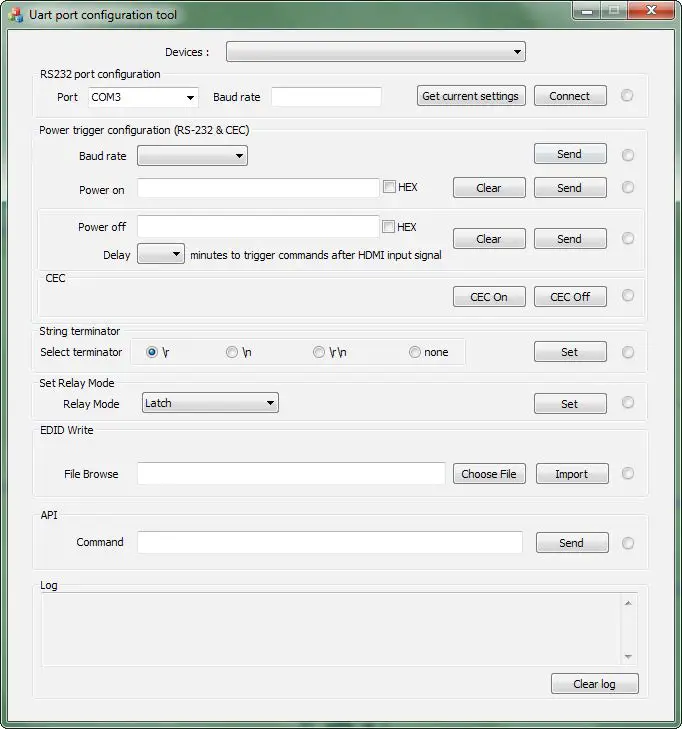Close the Uart port configuration tool window
The height and width of the screenshot is (729, 682).
(x=651, y=10)
